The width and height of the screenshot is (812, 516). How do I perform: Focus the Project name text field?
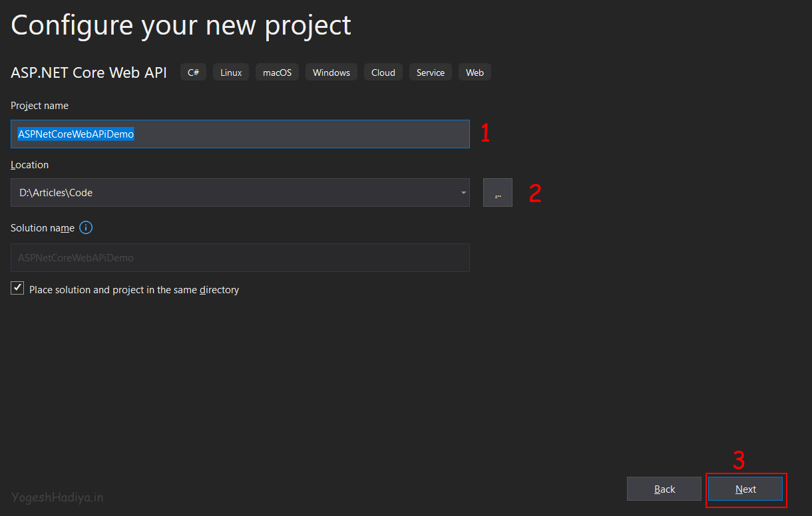[x=240, y=134]
